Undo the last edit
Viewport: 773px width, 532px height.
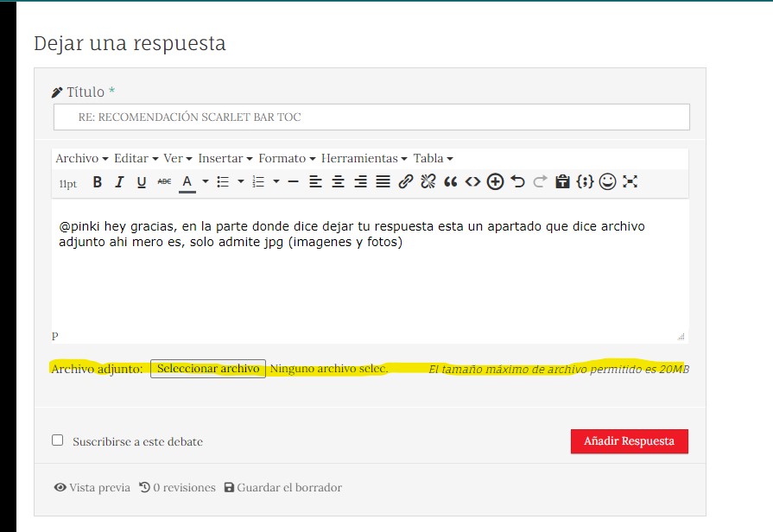click(x=517, y=182)
